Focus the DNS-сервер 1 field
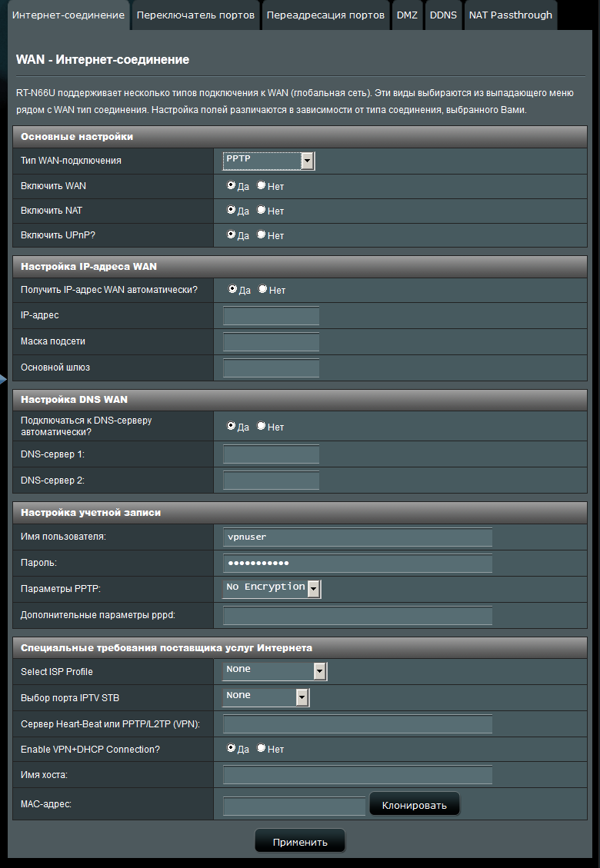The image size is (600, 868). pos(271,454)
